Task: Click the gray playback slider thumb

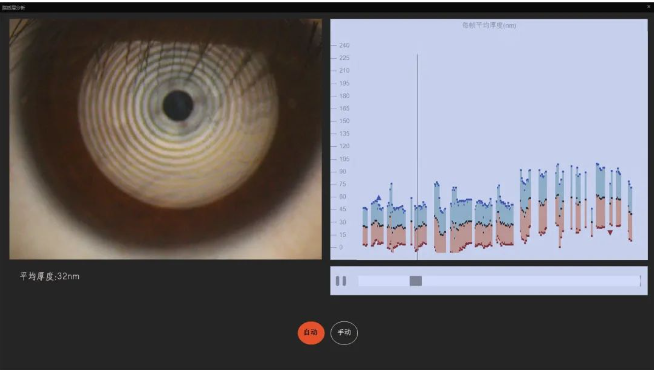Action: [x=415, y=281]
